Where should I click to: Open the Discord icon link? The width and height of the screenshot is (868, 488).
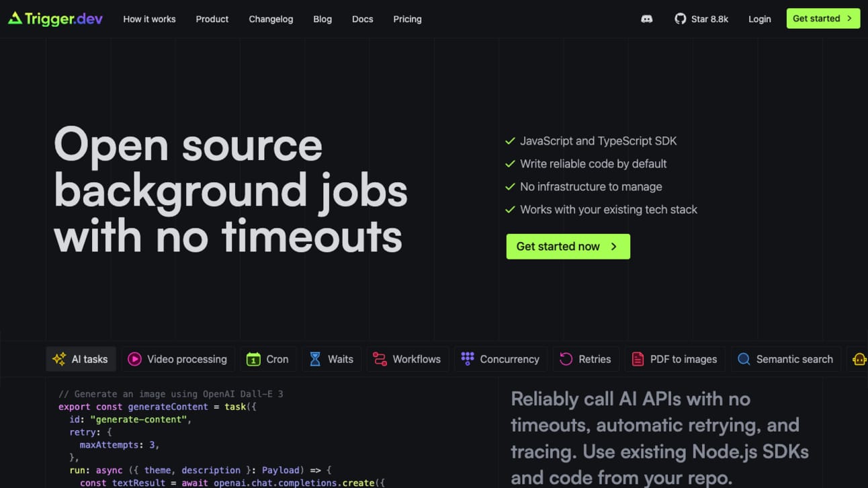tap(647, 19)
